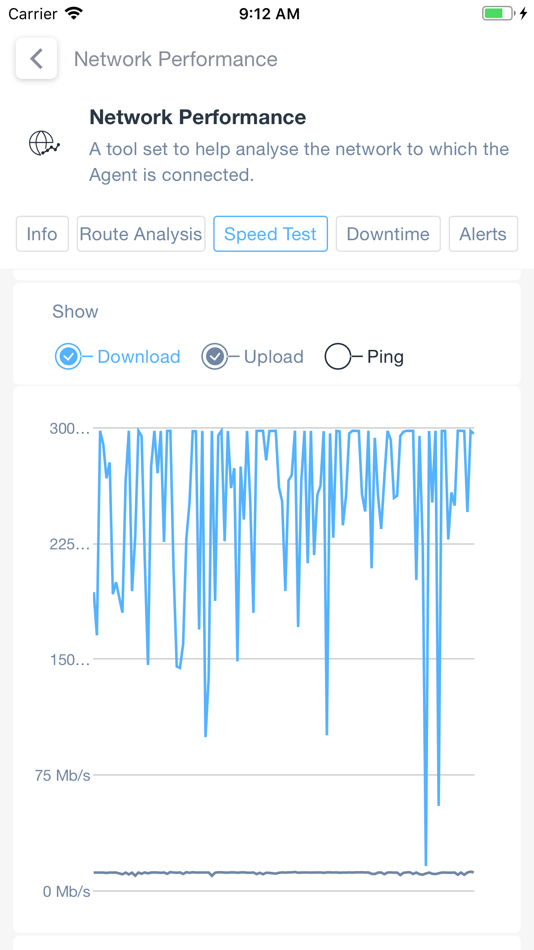The height and width of the screenshot is (950, 534).
Task: Tap the back chevron button
Action: (36, 59)
